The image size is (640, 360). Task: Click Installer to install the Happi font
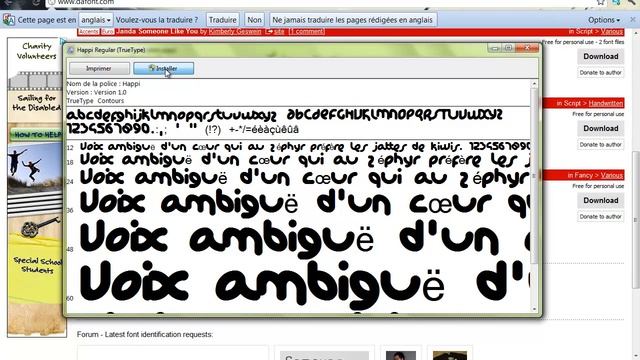click(x=163, y=69)
